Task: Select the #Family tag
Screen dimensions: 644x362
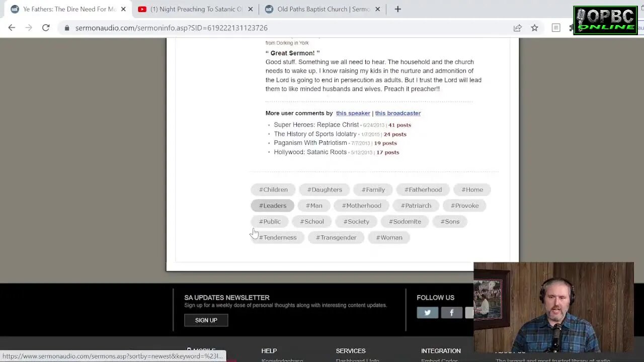Action: pyautogui.click(x=373, y=190)
